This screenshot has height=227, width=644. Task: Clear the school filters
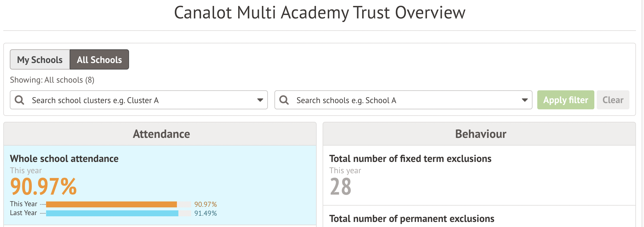(613, 100)
